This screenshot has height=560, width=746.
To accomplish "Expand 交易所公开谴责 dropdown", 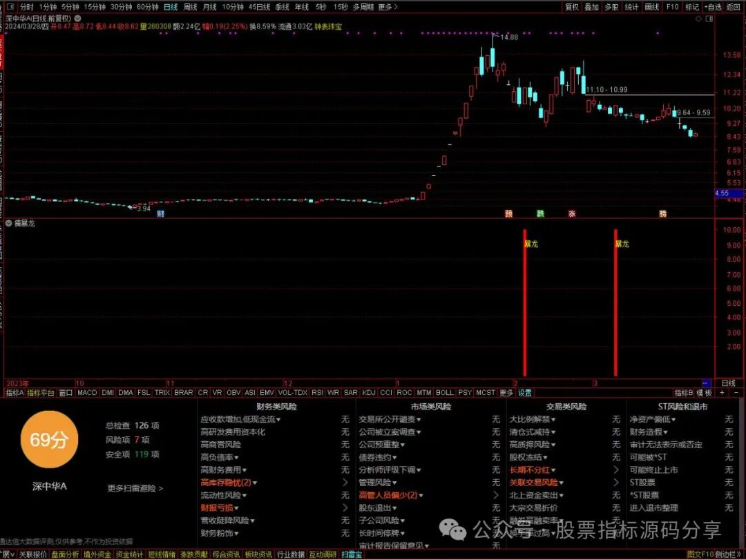I will coord(390,419).
